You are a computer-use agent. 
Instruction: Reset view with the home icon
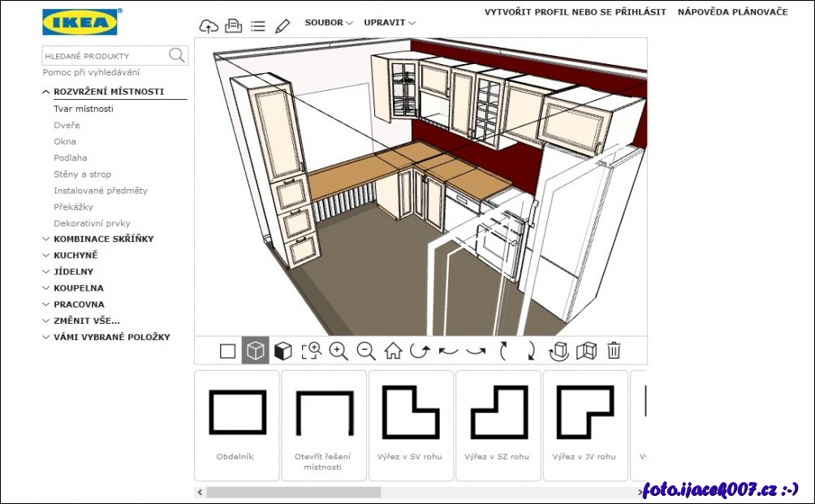pos(394,351)
